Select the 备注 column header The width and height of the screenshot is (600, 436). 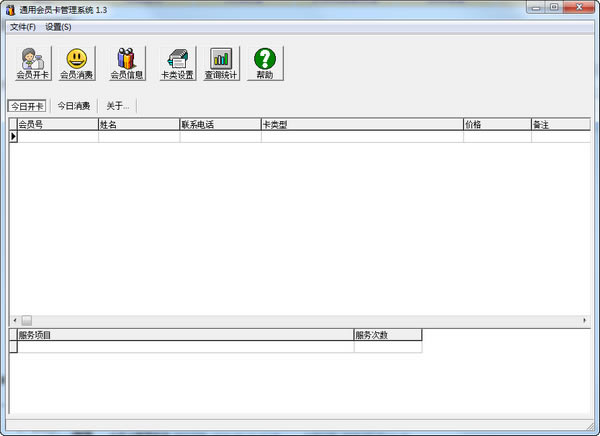click(561, 124)
